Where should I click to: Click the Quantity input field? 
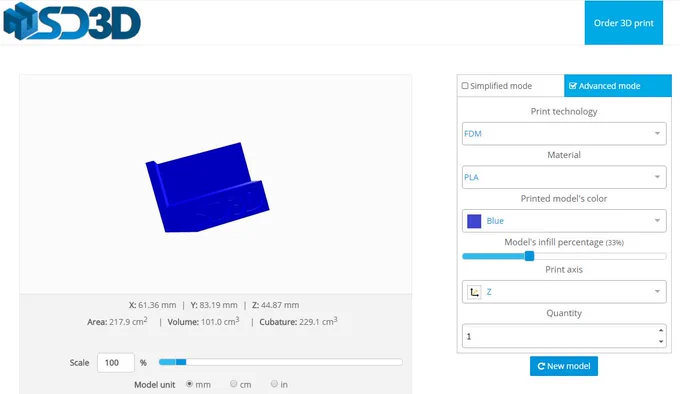tap(564, 336)
